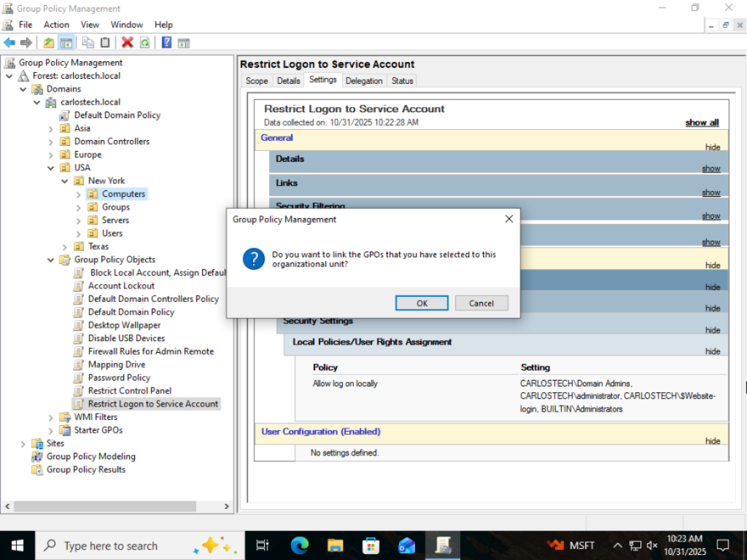747x560 pixels.
Task: Confirm linking the GPO with OK
Action: 422,303
